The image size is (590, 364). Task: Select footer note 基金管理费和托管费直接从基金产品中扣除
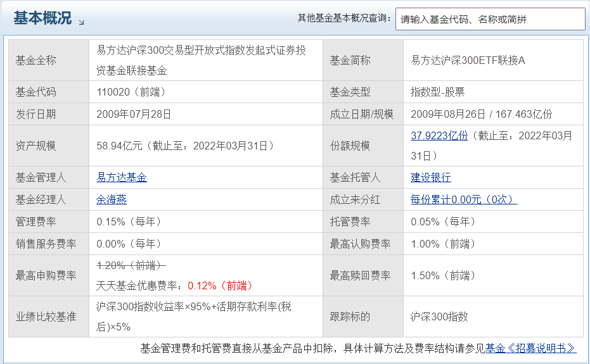pos(236,348)
